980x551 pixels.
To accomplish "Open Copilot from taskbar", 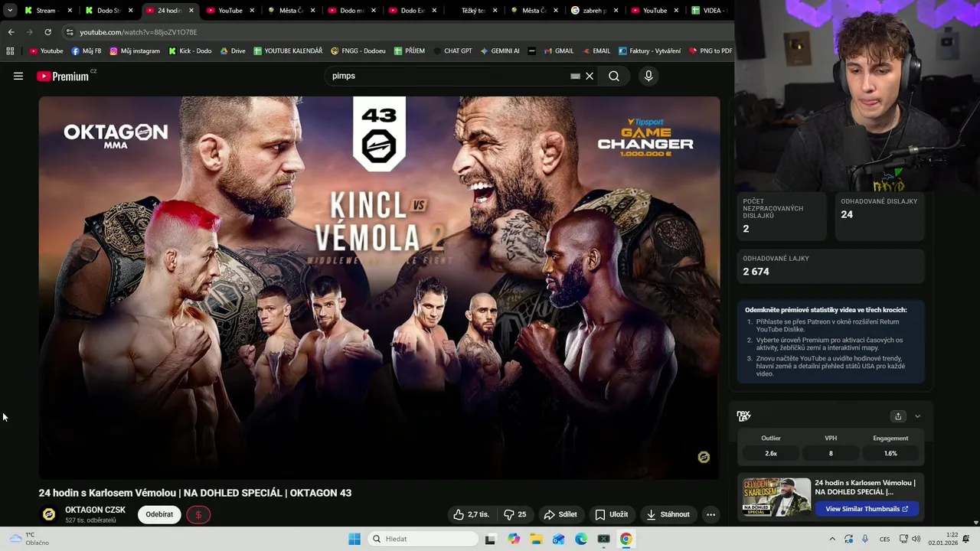I will (514, 539).
